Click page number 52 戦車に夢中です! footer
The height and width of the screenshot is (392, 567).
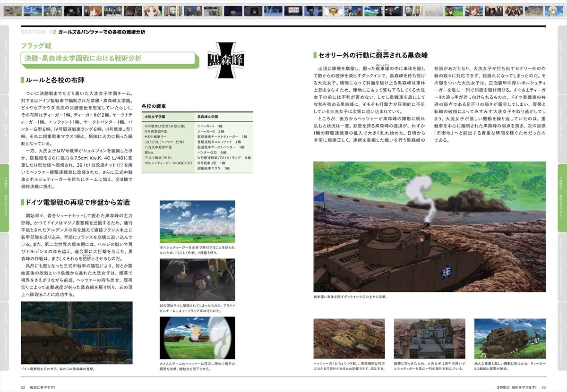[x=38, y=387]
